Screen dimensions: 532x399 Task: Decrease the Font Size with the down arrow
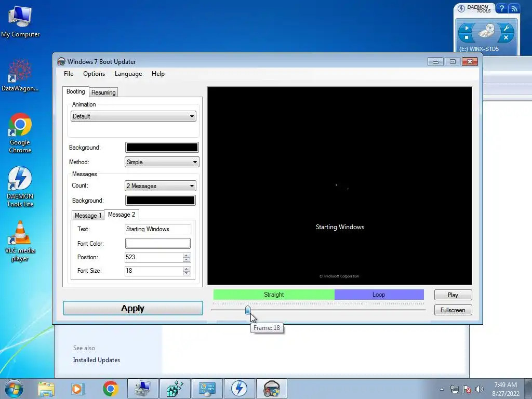(x=187, y=273)
